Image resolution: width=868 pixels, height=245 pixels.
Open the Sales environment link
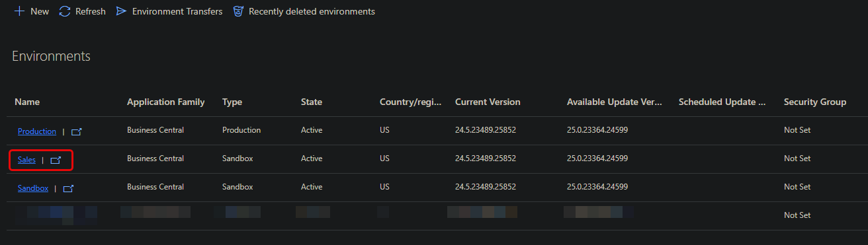coord(26,160)
